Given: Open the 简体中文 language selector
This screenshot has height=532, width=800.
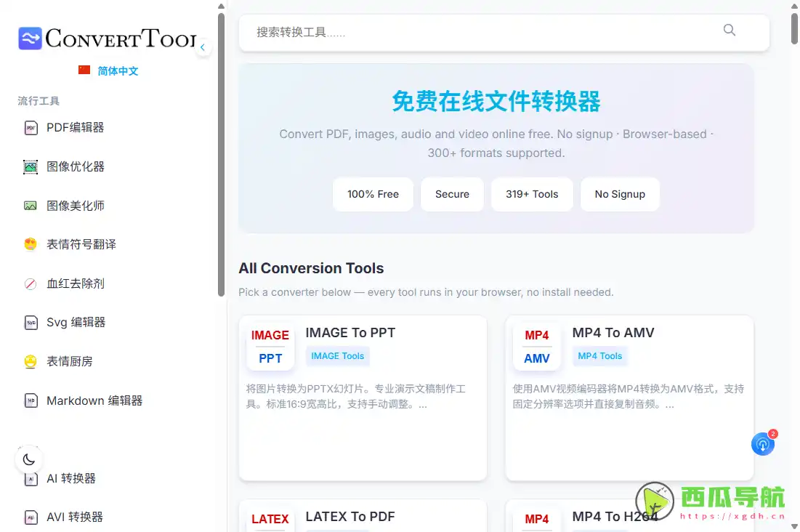Looking at the screenshot, I should coord(118,71).
